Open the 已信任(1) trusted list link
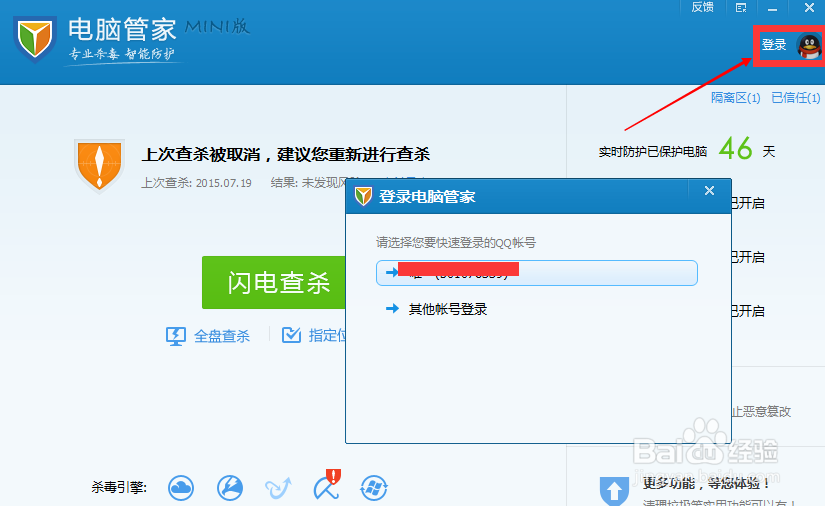This screenshot has height=506, width=825. coord(795,98)
